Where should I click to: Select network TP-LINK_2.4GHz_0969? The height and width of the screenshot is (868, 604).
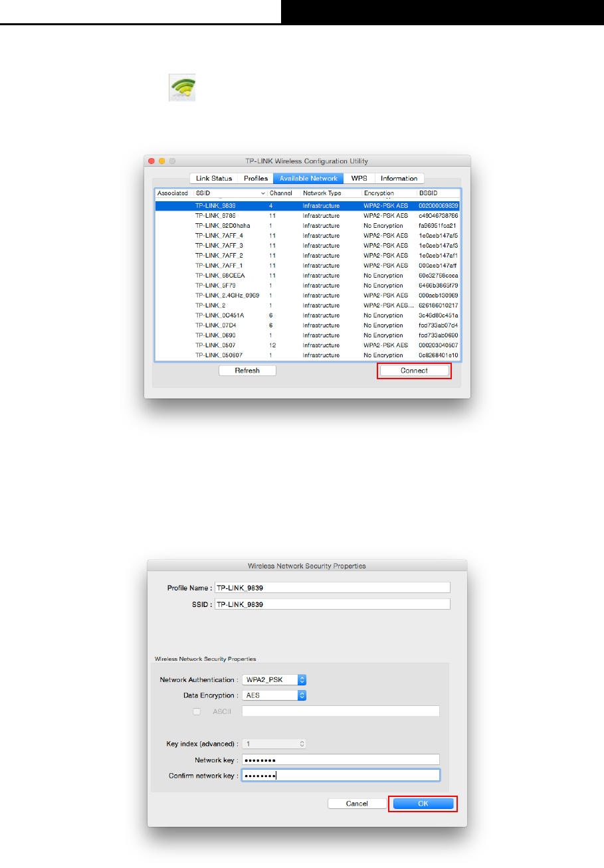308,296
